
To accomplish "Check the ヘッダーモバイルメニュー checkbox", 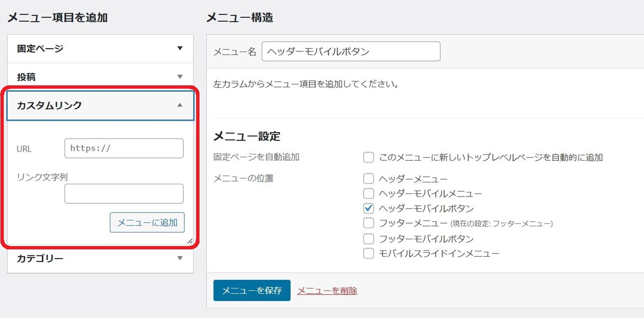I will coord(368,193).
